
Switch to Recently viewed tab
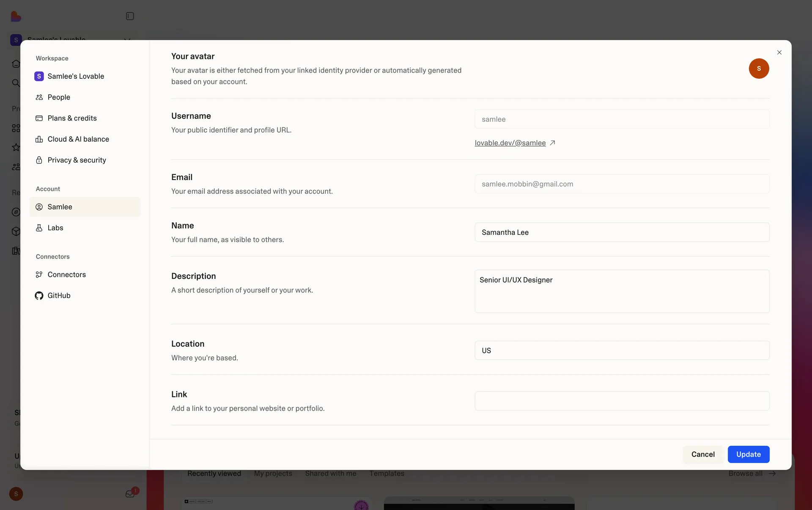click(214, 474)
